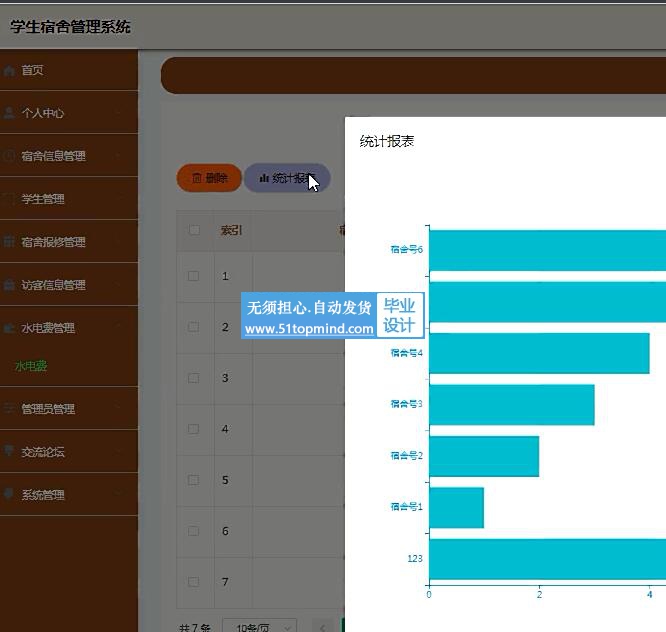Click the 统计报表 button
This screenshot has width=666, height=632.
coord(287,178)
